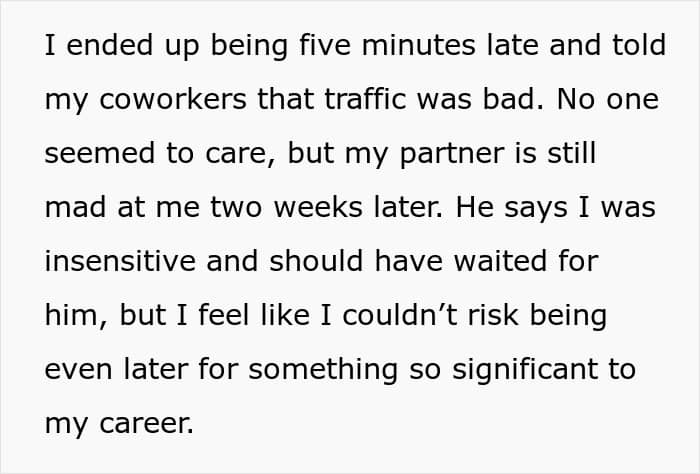700x474 pixels.
Task: Click the word "seemed" starting the third line
Action: pyautogui.click(x=100, y=153)
